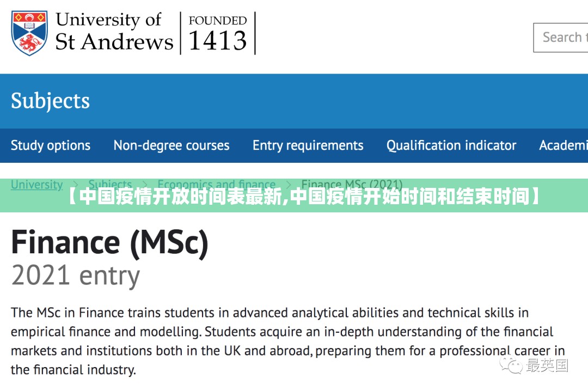The width and height of the screenshot is (588, 391).
Task: Click the Subjects breadcrumb link
Action: point(110,185)
